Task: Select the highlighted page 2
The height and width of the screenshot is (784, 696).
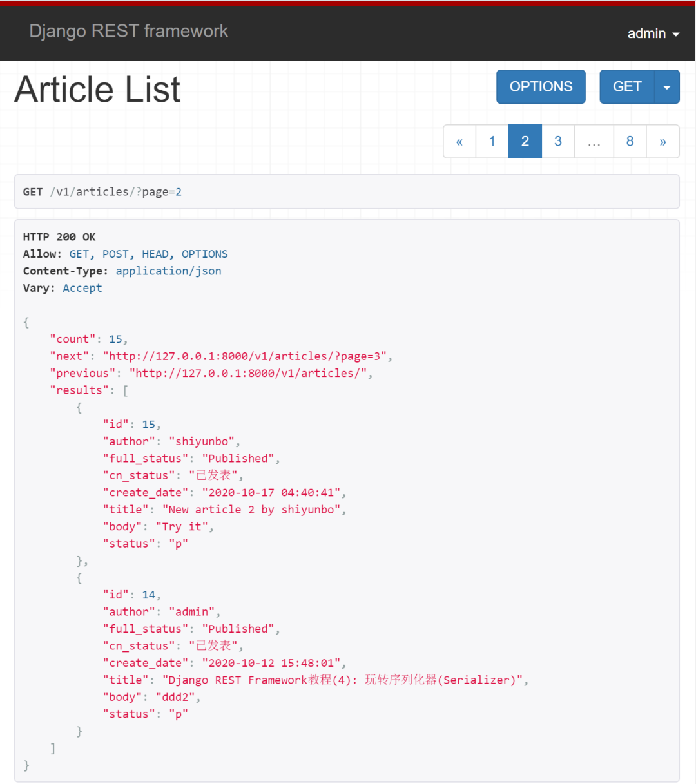Action: [525, 141]
